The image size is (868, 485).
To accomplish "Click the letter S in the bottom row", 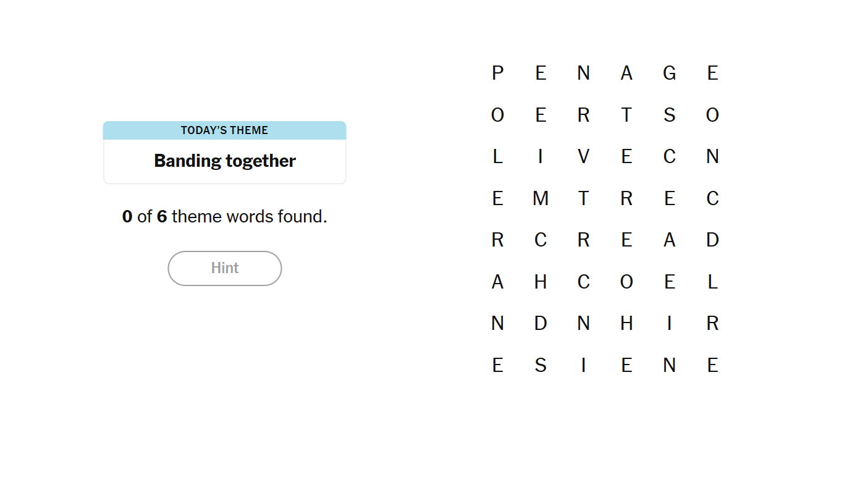I will pyautogui.click(x=541, y=365).
